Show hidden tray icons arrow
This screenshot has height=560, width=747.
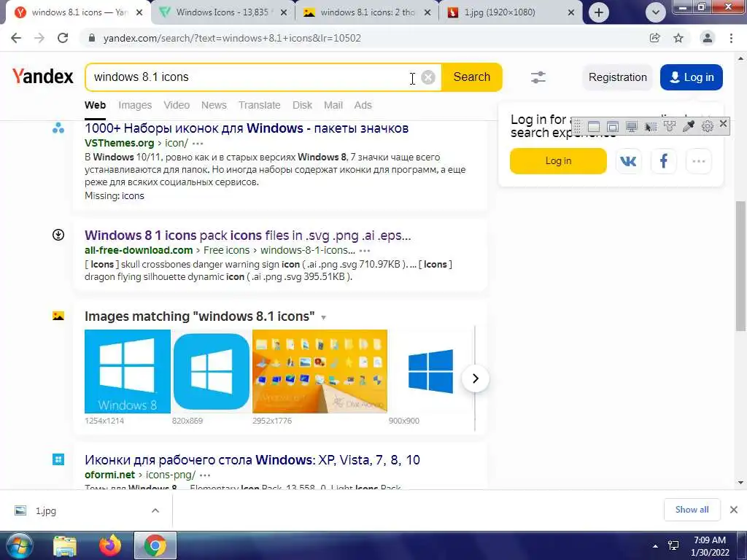pyautogui.click(x=656, y=546)
